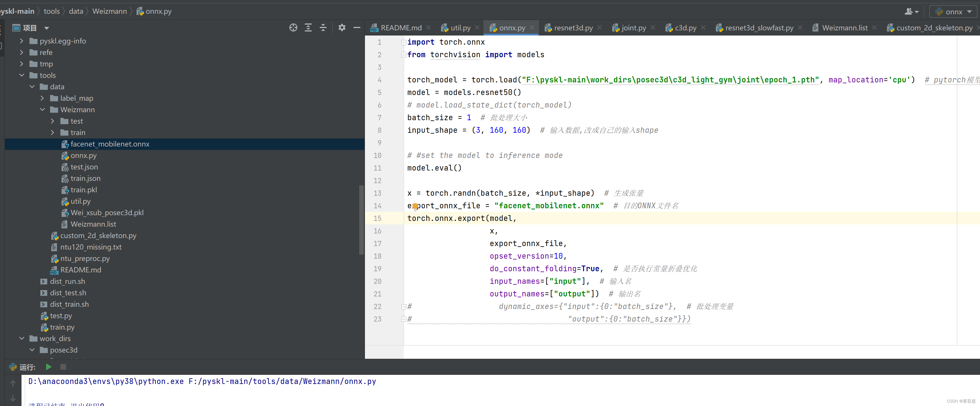This screenshot has width=980, height=406.
Task: Select train.pkl in the project tree
Action: pos(84,190)
